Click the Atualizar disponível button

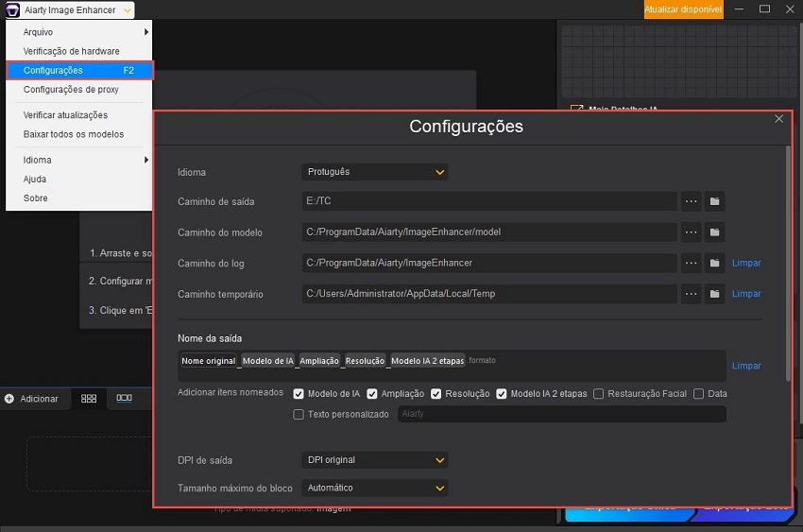click(x=683, y=9)
